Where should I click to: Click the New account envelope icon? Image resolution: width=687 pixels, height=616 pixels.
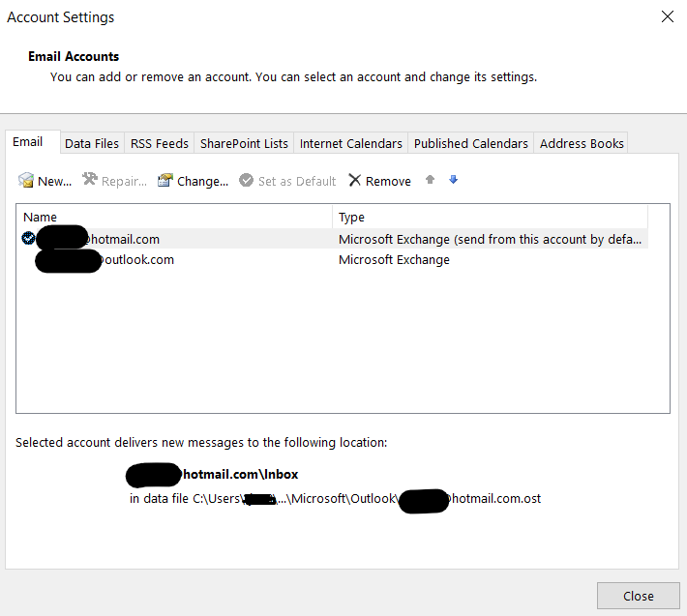26,180
